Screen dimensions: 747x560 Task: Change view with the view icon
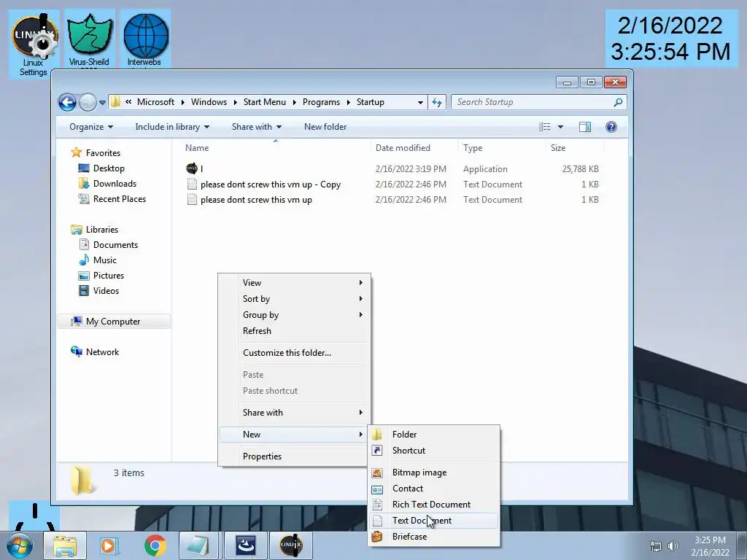point(544,127)
